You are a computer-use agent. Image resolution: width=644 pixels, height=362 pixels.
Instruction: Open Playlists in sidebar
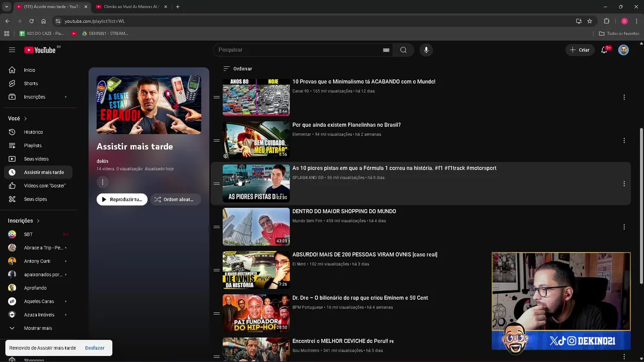[38, 145]
